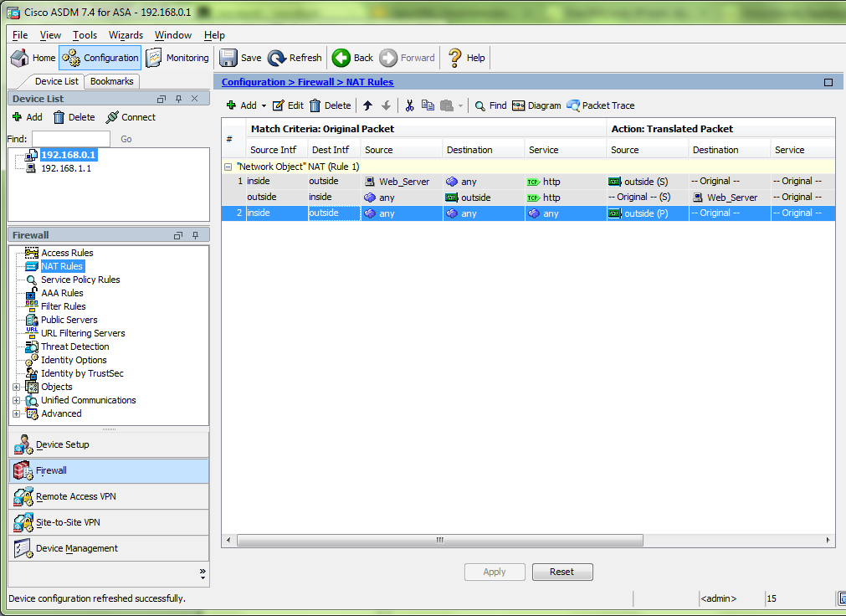This screenshot has width=846, height=616.
Task: Collapse the Network Object NAT group
Action: pos(228,167)
